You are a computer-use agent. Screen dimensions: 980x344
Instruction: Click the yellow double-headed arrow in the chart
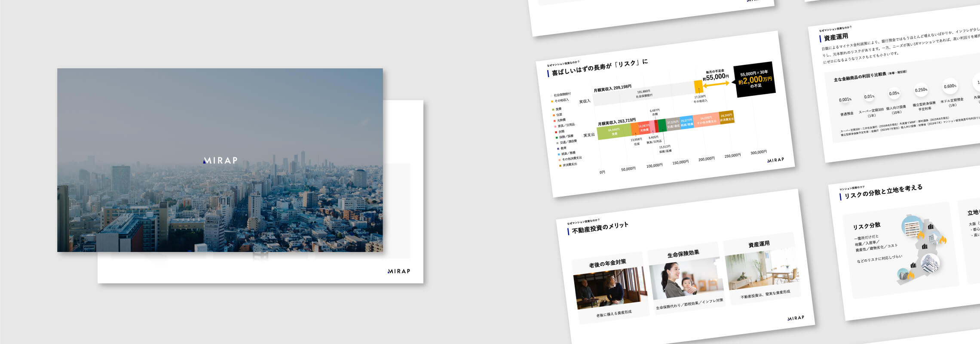click(716, 85)
